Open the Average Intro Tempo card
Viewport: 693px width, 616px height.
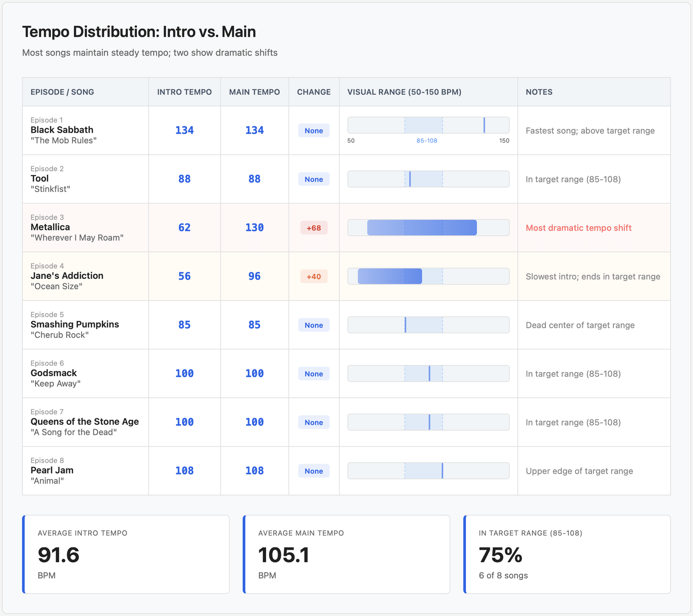pyautogui.click(x=126, y=554)
